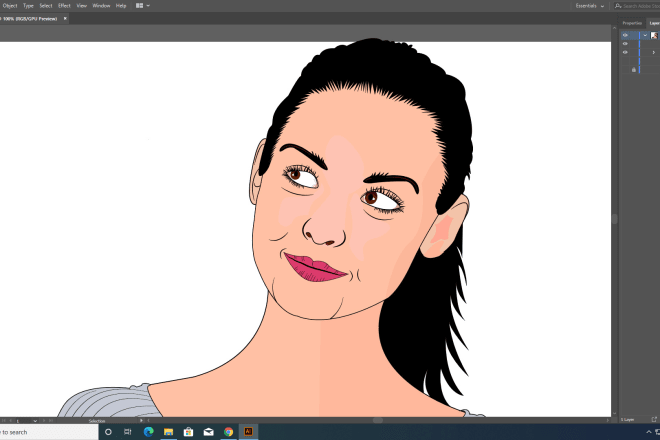The height and width of the screenshot is (440, 660).
Task: Open the Mail app from taskbar
Action: coord(208,432)
